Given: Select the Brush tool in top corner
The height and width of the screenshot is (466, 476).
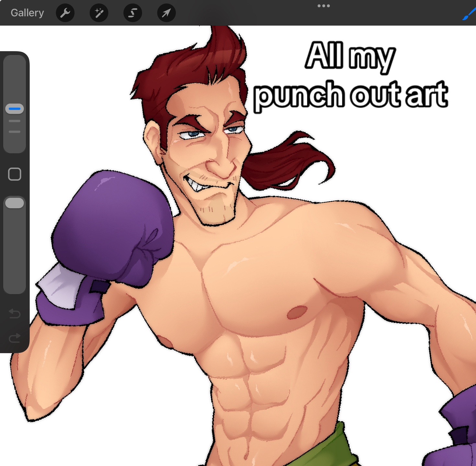Looking at the screenshot, I should click(469, 14).
